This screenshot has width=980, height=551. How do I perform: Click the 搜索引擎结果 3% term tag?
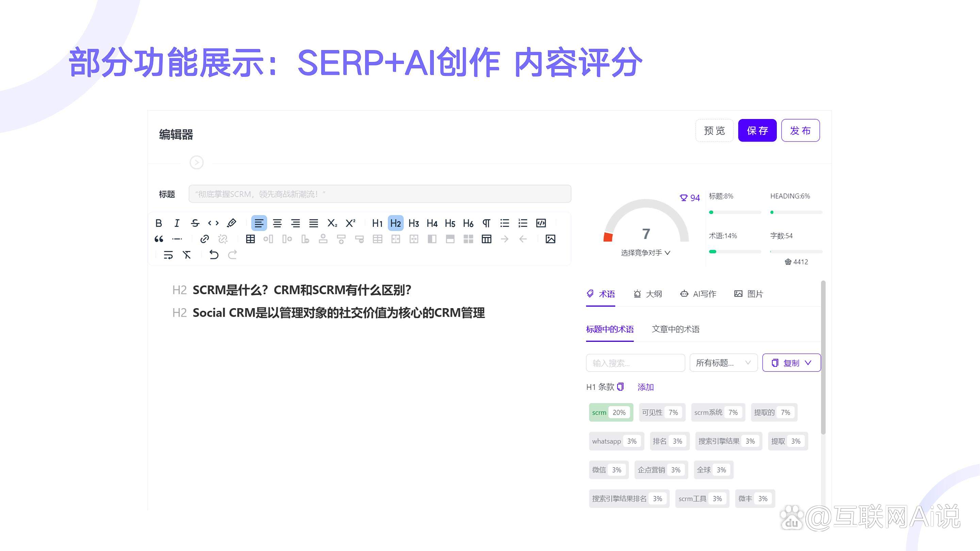[x=729, y=441]
